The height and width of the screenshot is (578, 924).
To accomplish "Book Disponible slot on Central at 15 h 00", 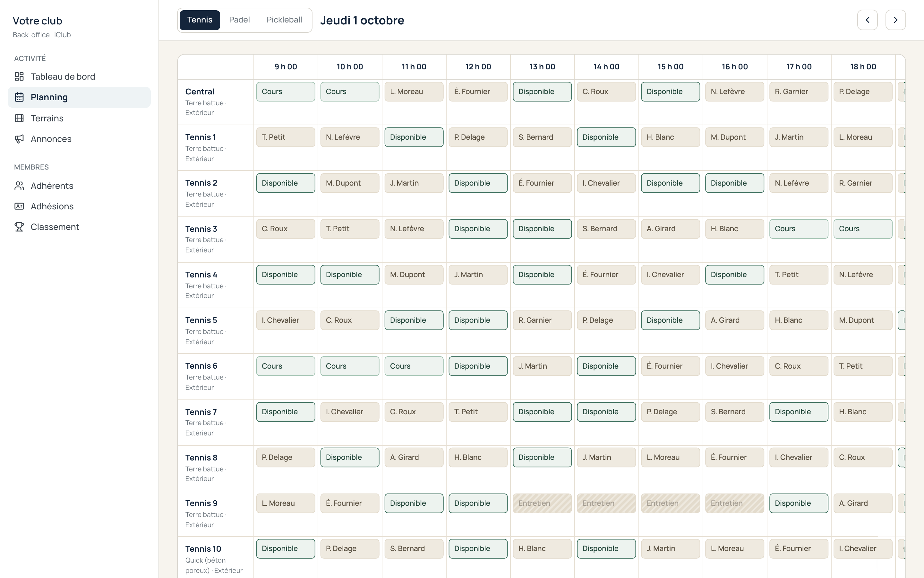I will tap(671, 92).
